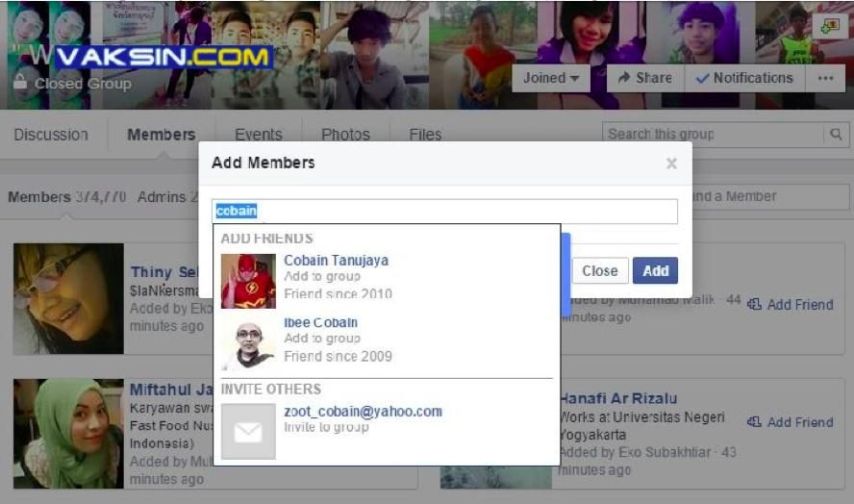Go to the Photos tab
Viewport: 854px width, 504px height.
(345, 135)
